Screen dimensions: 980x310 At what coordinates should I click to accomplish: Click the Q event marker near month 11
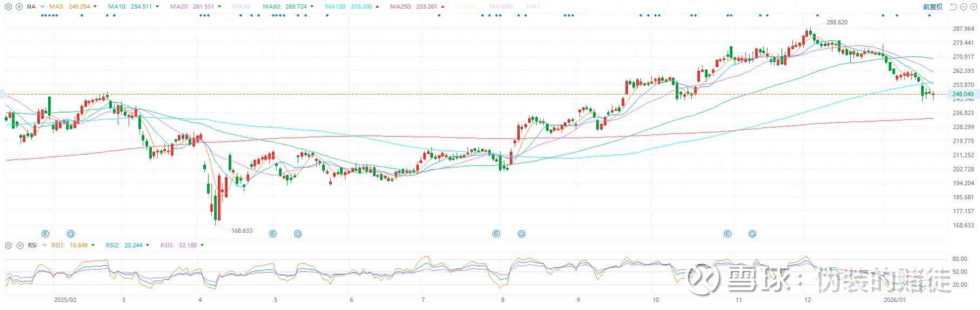click(x=752, y=234)
